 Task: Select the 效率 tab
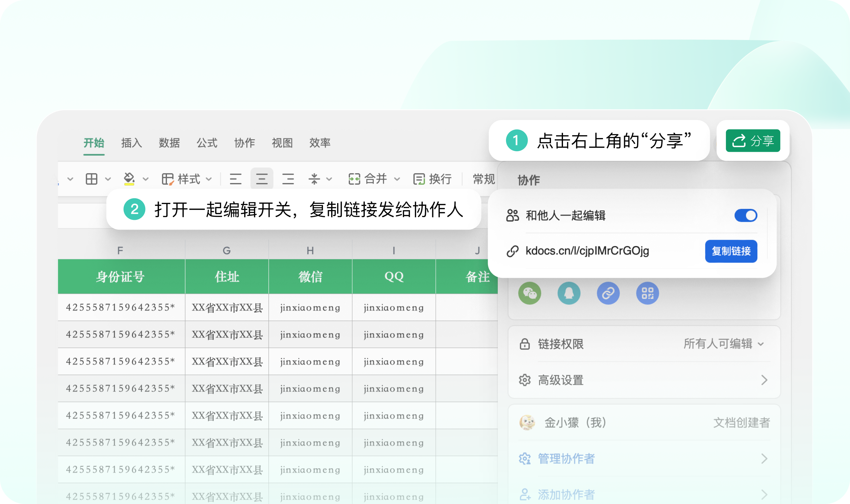319,143
